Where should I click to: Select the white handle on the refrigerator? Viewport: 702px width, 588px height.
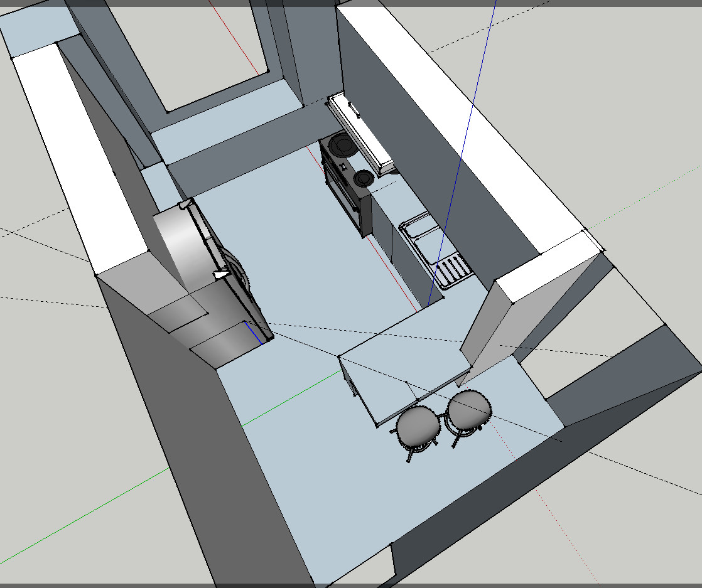click(221, 274)
